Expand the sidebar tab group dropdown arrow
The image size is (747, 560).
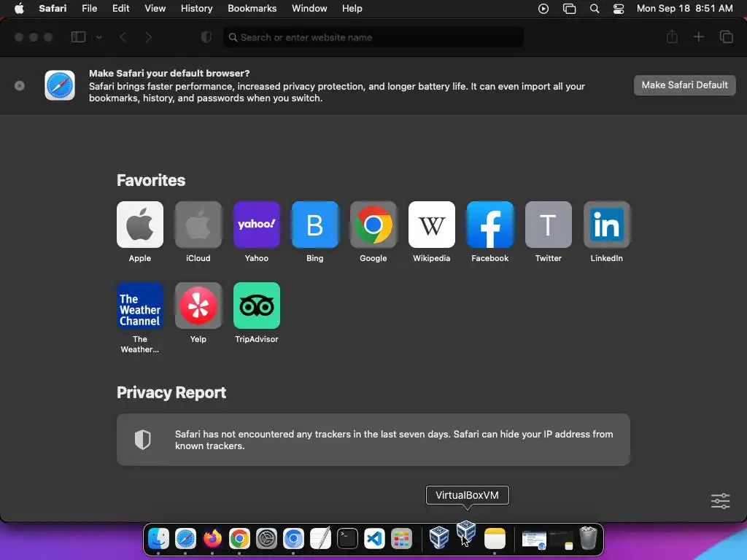99,37
